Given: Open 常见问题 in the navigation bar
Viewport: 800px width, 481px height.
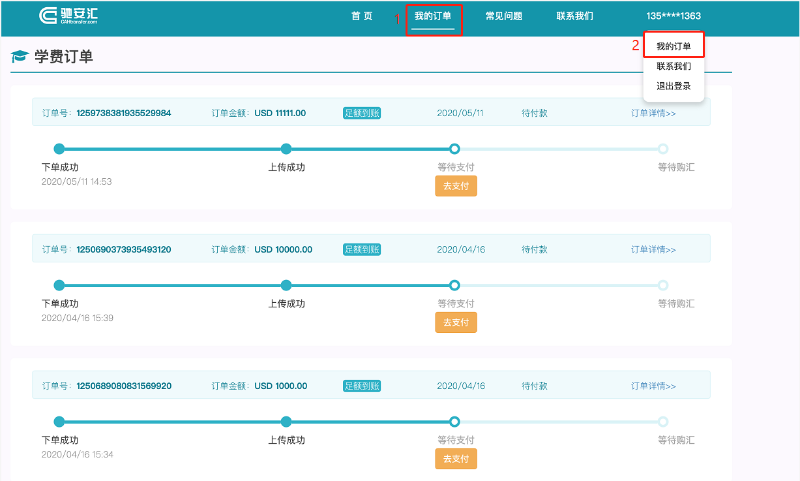Looking at the screenshot, I should point(503,16).
